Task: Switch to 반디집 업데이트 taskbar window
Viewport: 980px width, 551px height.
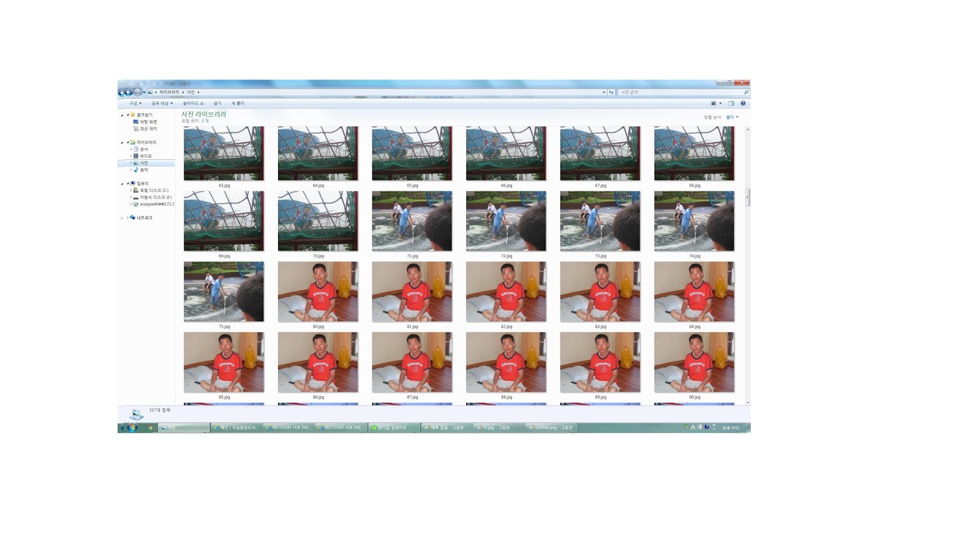Action: point(394,427)
